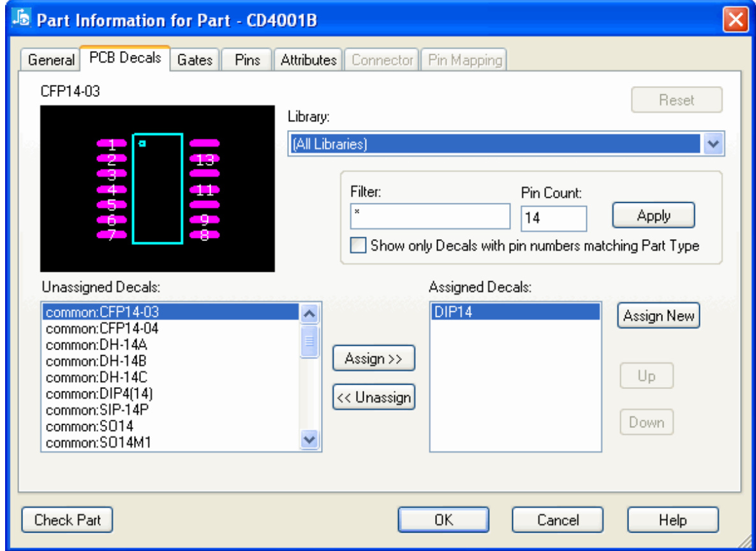Open the Gates tab
This screenshot has width=756, height=551.
[x=195, y=61]
